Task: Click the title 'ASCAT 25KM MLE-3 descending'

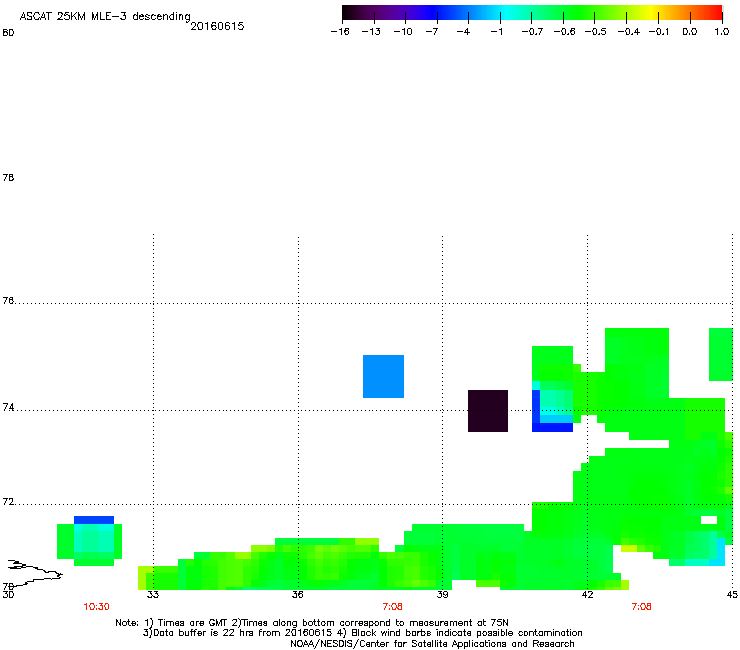Action: 105,16
